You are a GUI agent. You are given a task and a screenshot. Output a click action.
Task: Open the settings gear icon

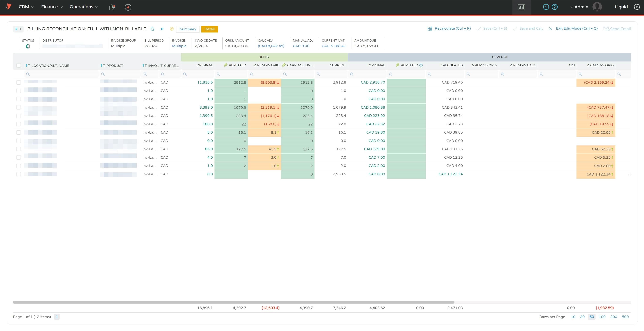pos(637,7)
